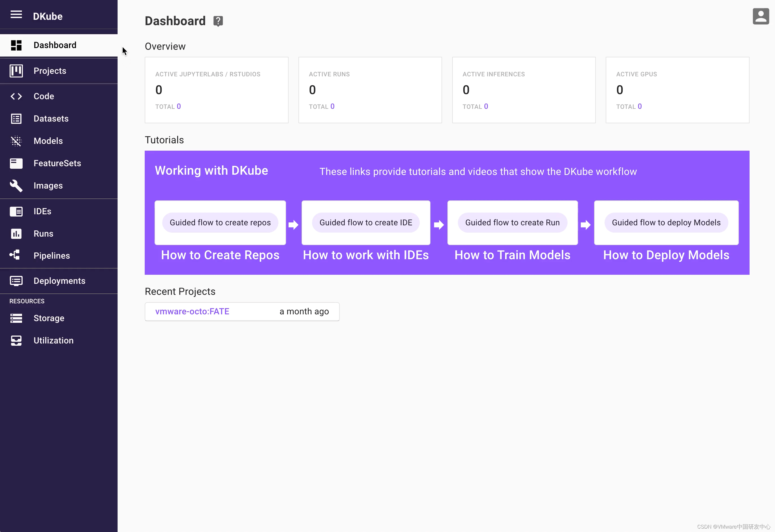Click total count under Active GPUs

tap(640, 106)
